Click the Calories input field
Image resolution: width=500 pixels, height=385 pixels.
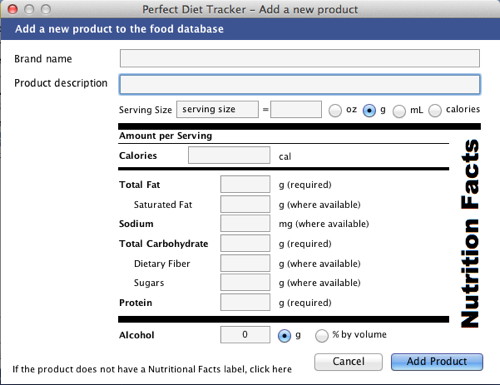(x=229, y=155)
